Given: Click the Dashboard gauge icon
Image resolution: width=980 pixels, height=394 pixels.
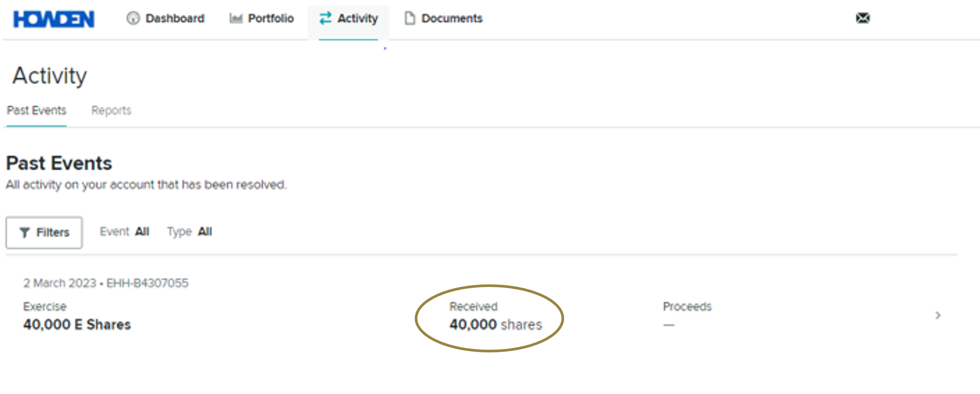Looking at the screenshot, I should tap(133, 18).
